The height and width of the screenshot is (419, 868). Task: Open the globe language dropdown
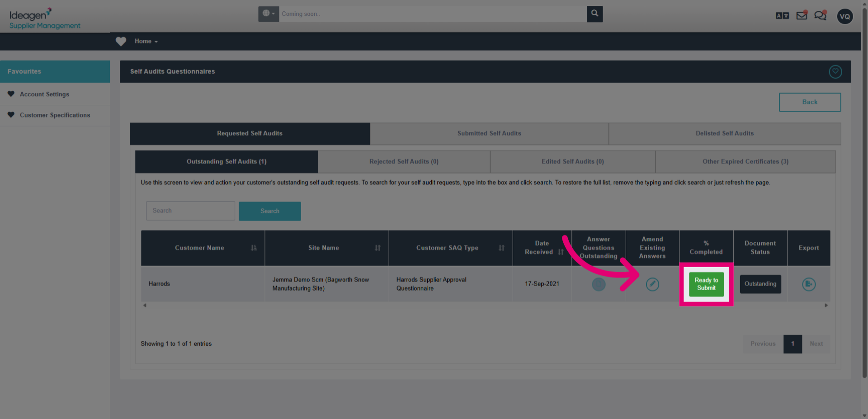269,14
